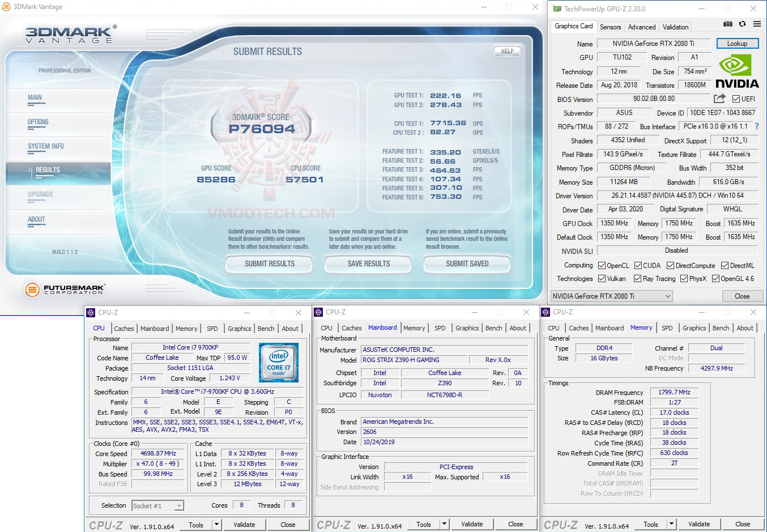Click Validate in CPU-Z Memory window
767x532 pixels.
pos(699,524)
